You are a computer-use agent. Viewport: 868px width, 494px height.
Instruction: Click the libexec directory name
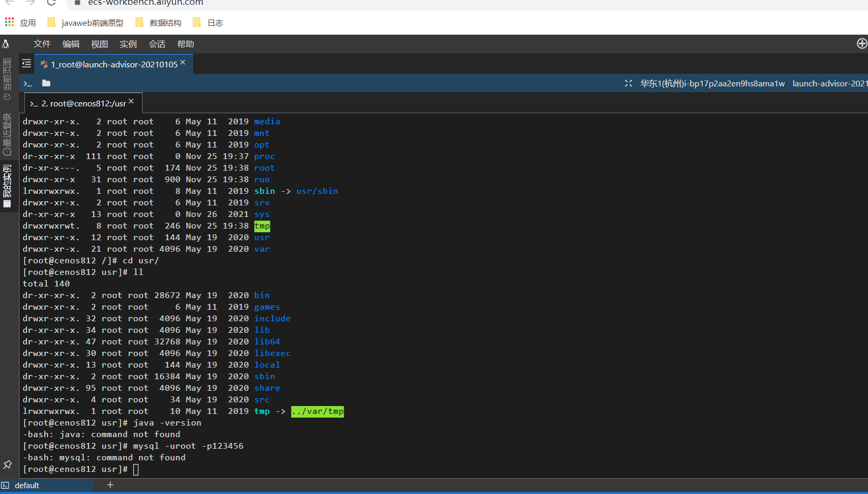click(x=273, y=353)
